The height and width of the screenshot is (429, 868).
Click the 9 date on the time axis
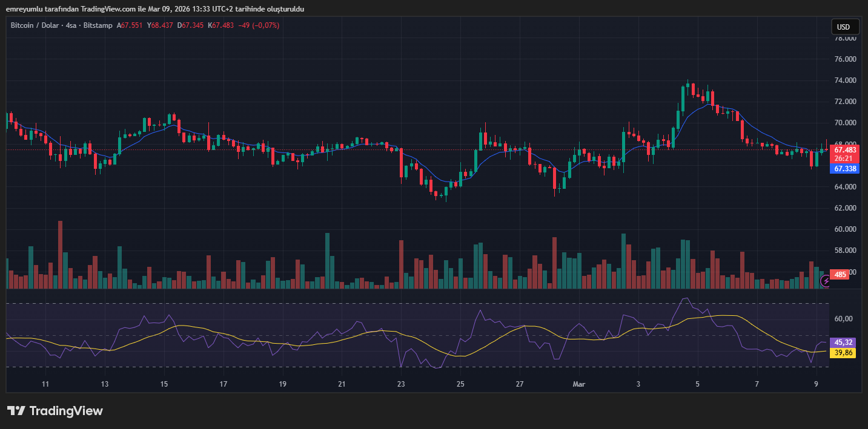816,384
